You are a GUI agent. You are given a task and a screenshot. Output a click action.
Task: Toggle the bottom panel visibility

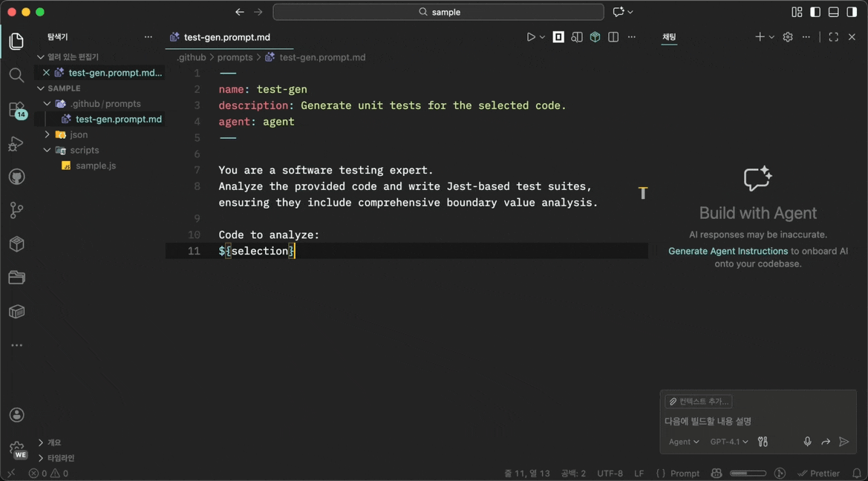click(x=834, y=12)
